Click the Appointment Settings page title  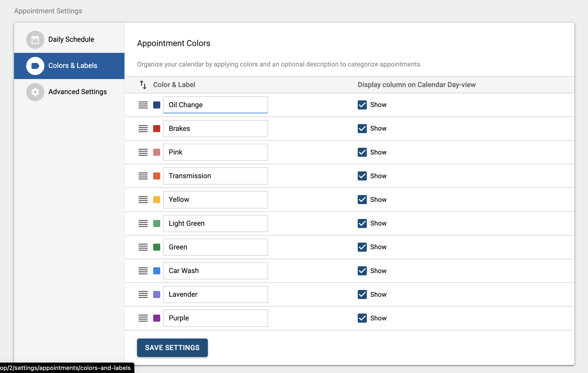point(48,11)
